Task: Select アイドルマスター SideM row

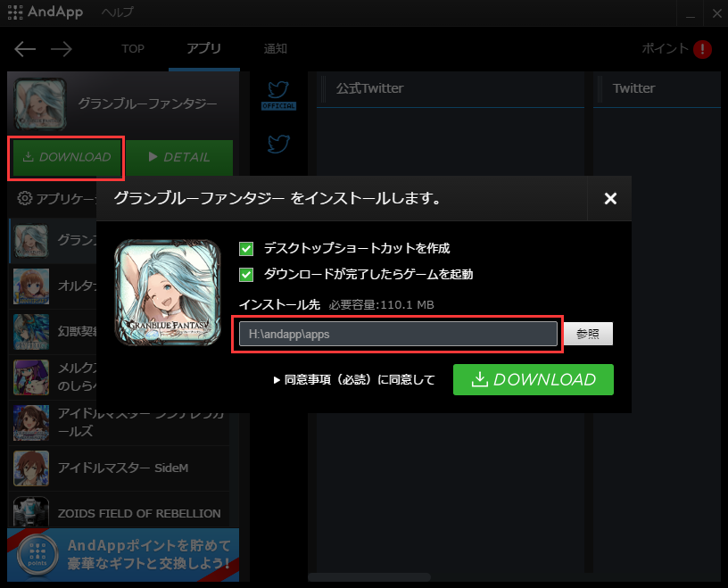Action: pyautogui.click(x=120, y=468)
